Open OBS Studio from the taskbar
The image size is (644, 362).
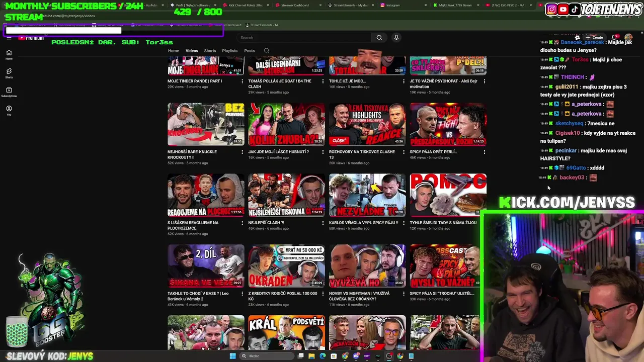[389, 356]
